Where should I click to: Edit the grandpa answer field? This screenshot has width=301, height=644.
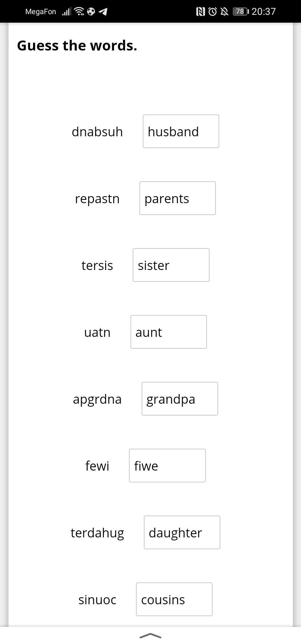tap(180, 399)
